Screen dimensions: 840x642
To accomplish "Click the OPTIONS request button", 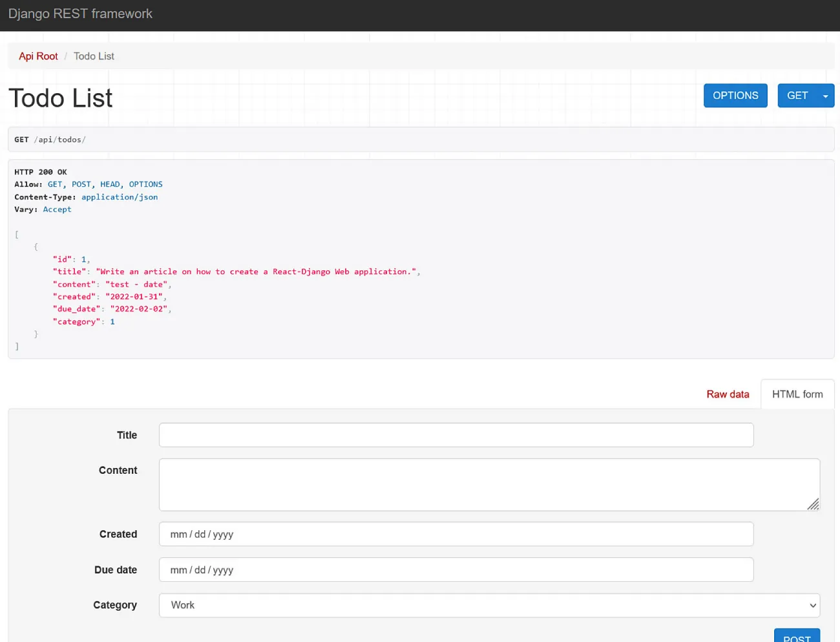I will coord(735,95).
